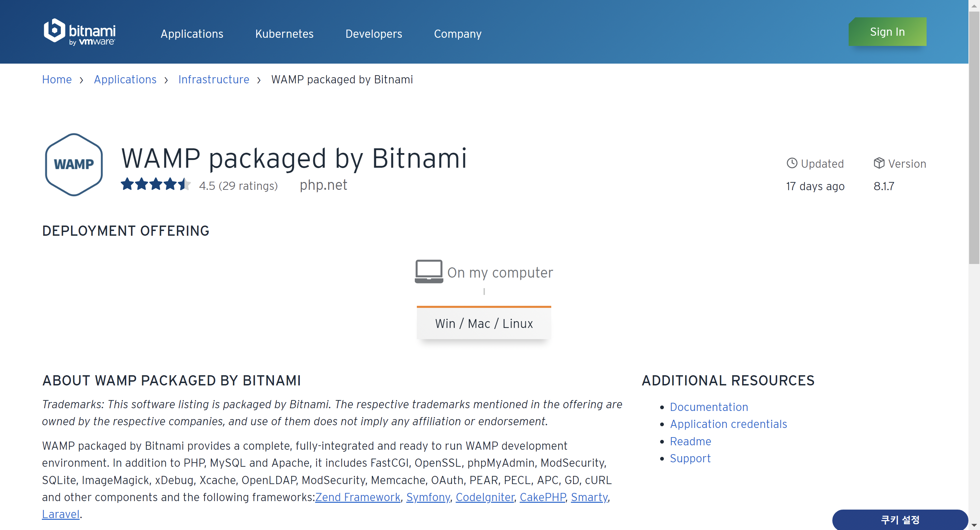Screen dimensions: 980x530
Task: Click the vertical scrollbar thumb
Action: coord(974,137)
